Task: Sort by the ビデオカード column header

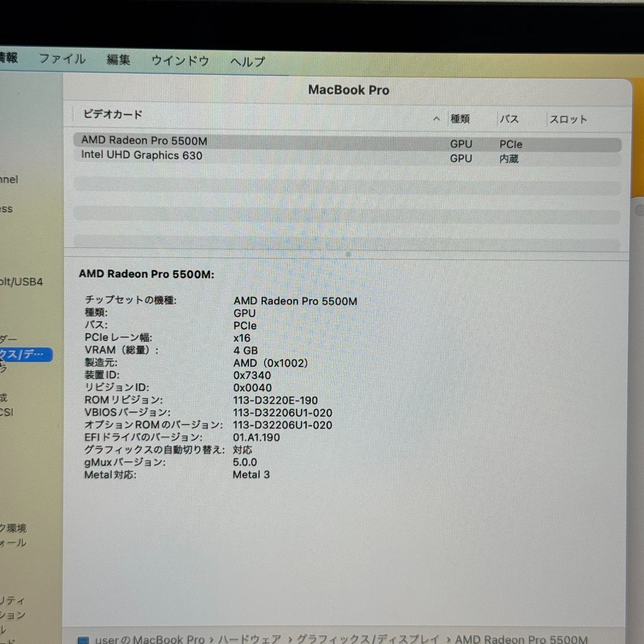Action: coord(113,115)
